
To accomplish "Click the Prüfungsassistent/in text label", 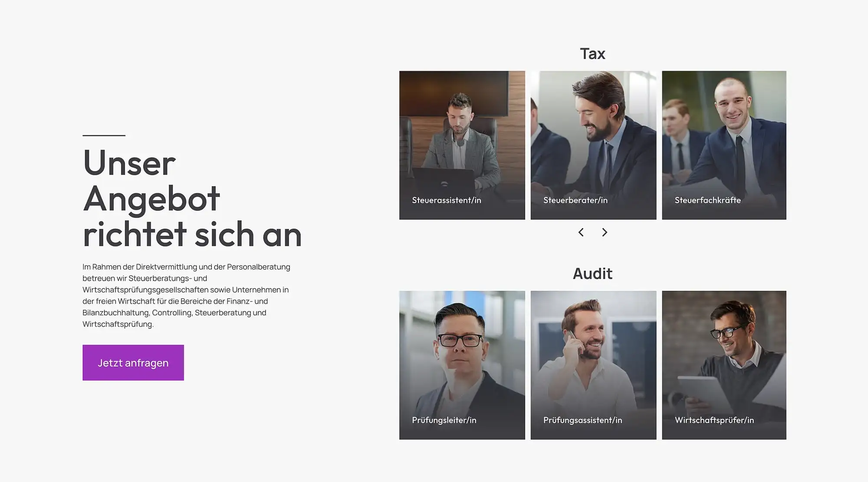I will click(583, 420).
